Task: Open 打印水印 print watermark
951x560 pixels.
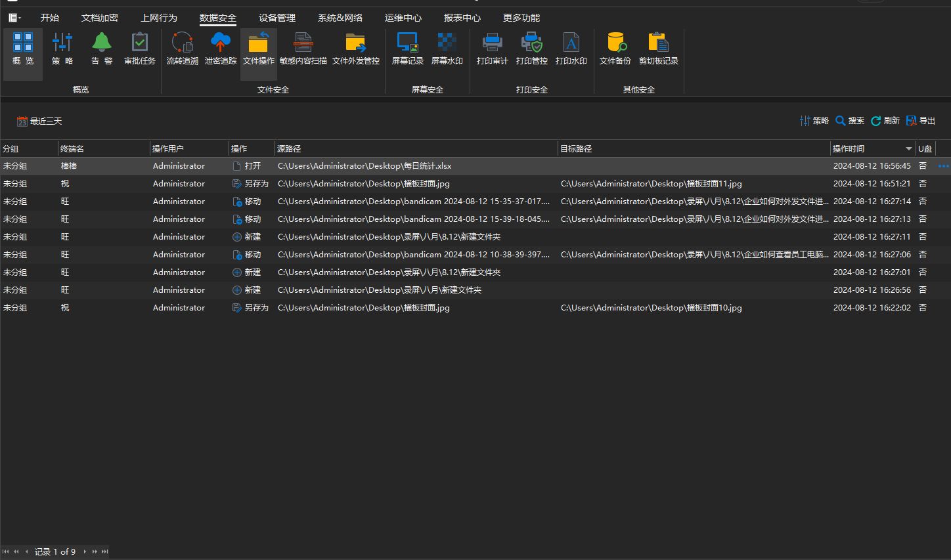Action: (x=571, y=49)
